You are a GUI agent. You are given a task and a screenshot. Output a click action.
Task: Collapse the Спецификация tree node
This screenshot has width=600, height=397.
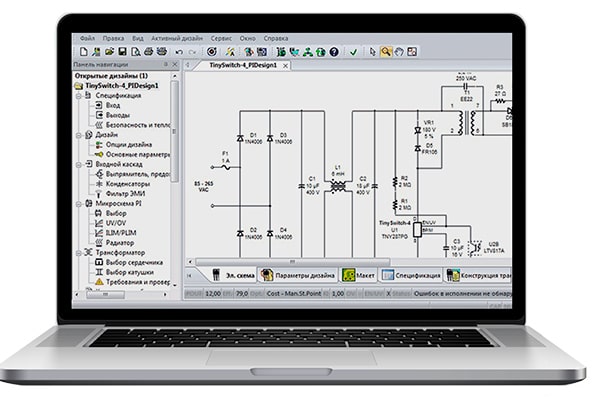point(78,96)
